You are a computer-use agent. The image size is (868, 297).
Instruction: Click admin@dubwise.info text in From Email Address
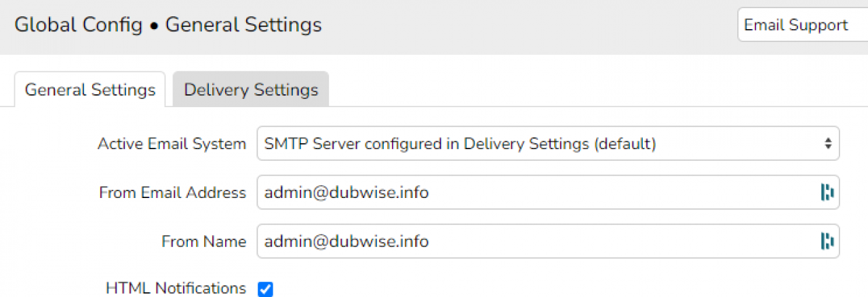347,193
